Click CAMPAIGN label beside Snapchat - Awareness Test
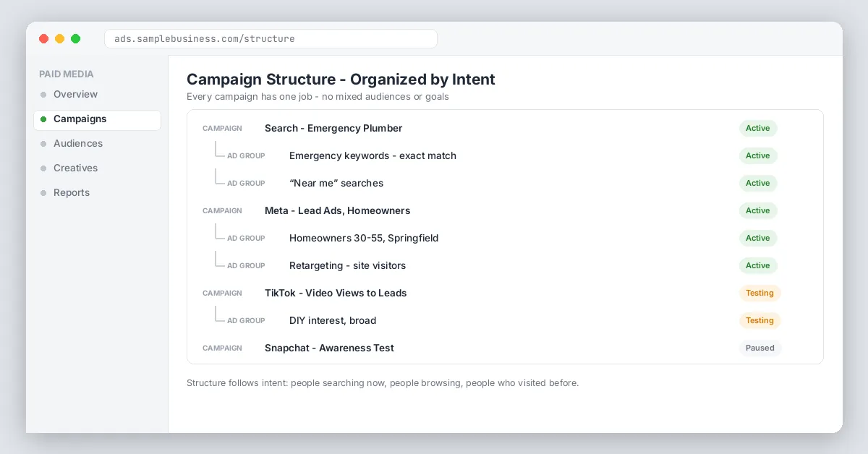Screen dimensions: 868x454 pos(222,348)
